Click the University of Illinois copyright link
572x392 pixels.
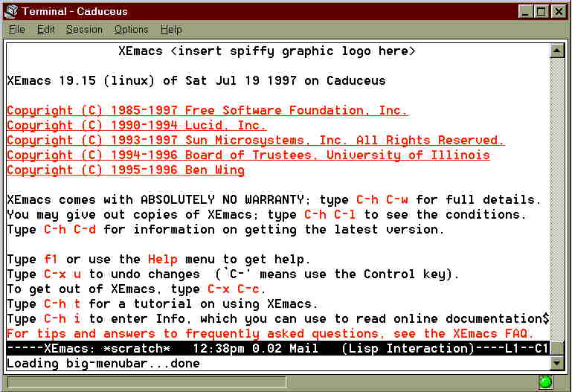coord(248,155)
